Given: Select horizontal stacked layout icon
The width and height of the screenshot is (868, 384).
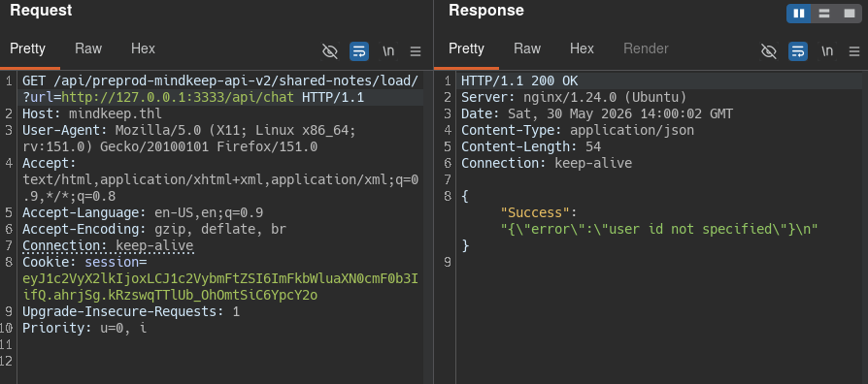Looking at the screenshot, I should click(824, 14).
